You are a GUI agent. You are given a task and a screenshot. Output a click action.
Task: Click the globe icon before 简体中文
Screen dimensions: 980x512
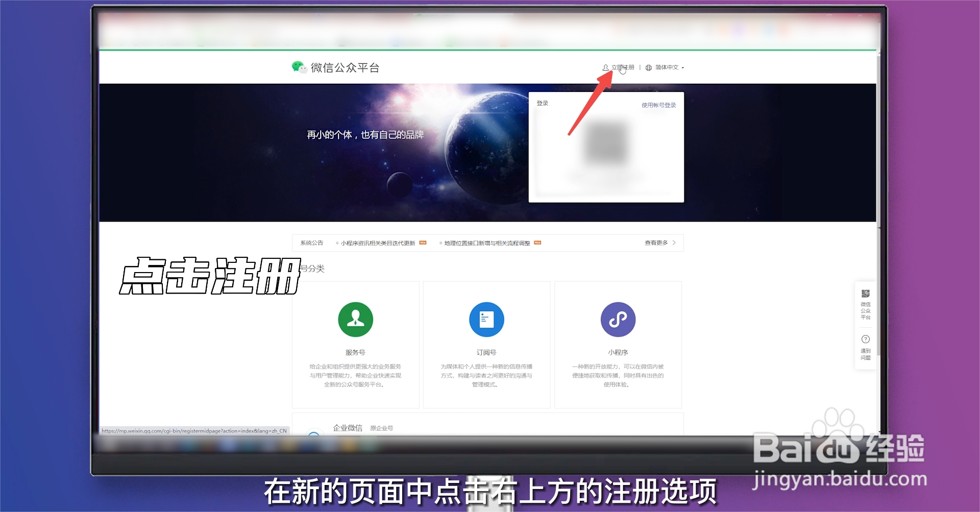[x=648, y=67]
